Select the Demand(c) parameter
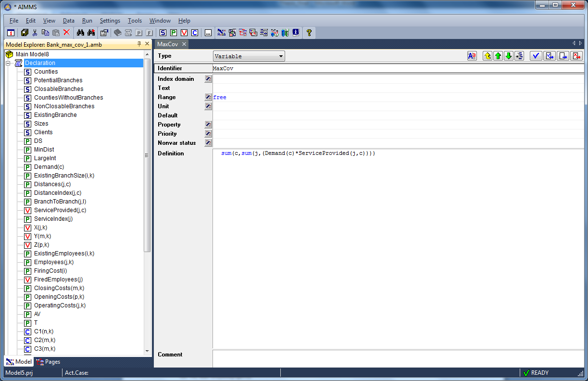The image size is (588, 381). 49,167
